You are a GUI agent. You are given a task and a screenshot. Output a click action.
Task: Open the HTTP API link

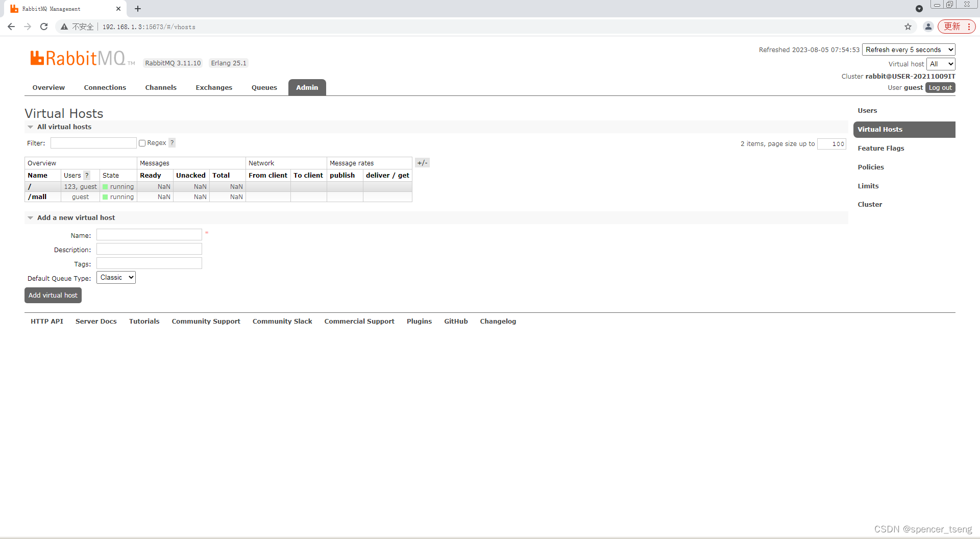coord(47,321)
